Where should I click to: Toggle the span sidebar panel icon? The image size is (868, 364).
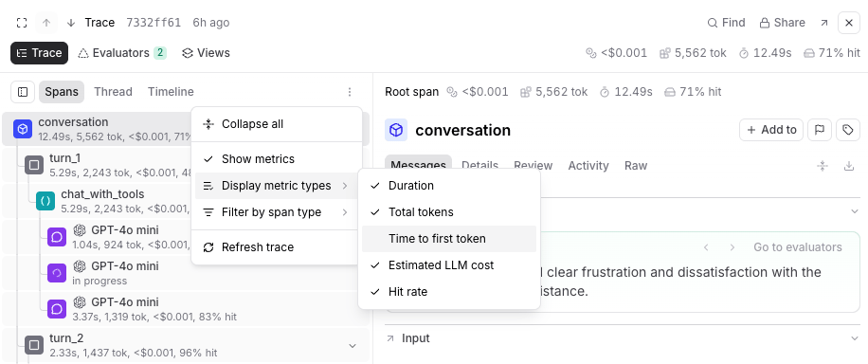pyautogui.click(x=23, y=92)
